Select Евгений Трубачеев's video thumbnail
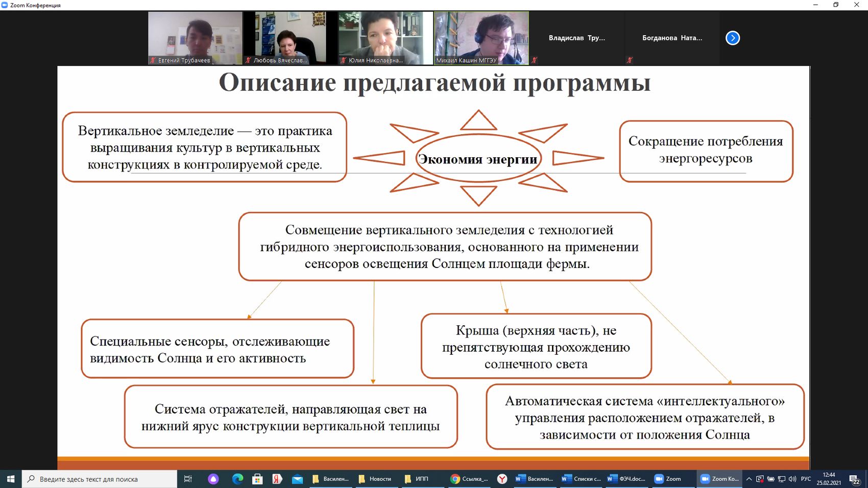The width and height of the screenshot is (868, 488). [x=195, y=38]
